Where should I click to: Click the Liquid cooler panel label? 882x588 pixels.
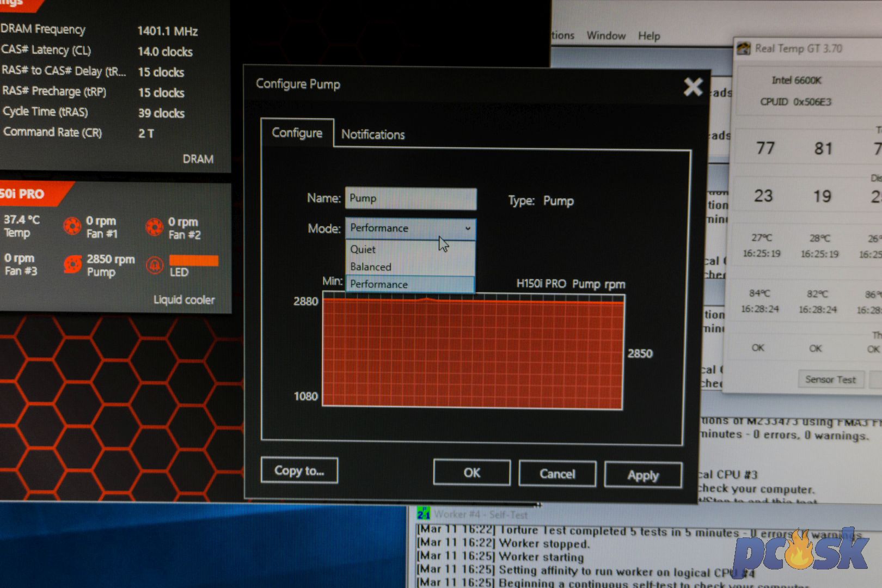click(184, 300)
